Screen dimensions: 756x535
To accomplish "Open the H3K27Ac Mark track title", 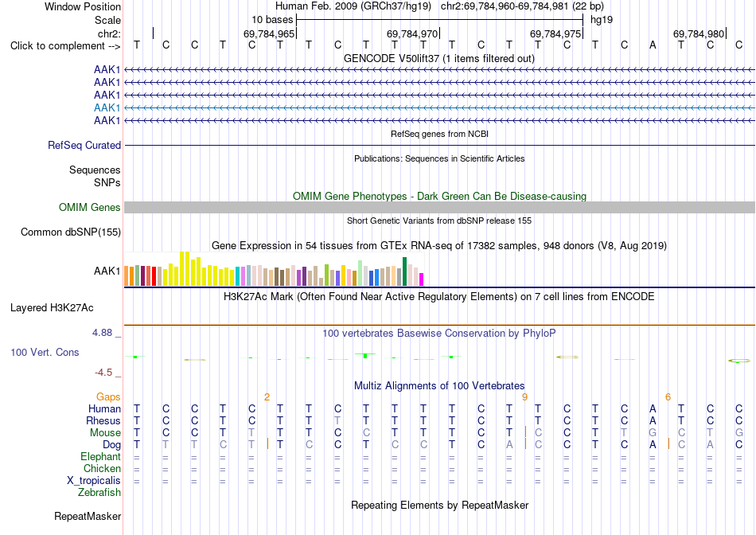I will point(438,297).
